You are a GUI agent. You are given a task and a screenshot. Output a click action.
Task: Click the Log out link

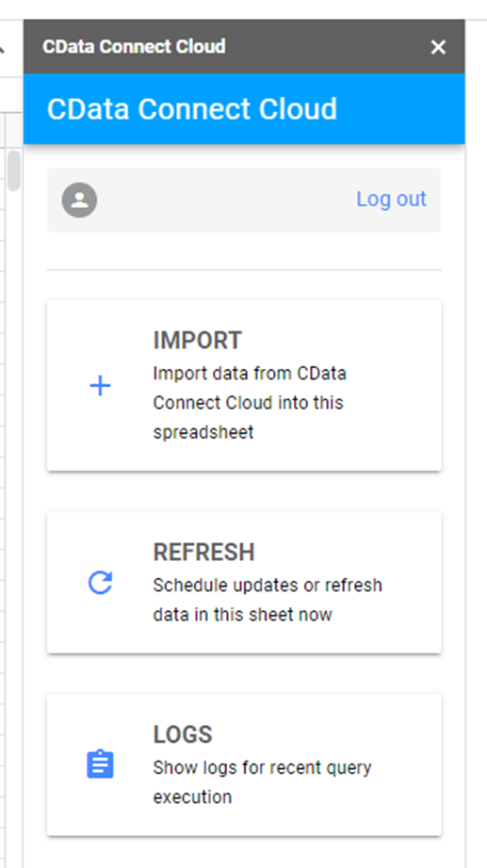coord(391,199)
